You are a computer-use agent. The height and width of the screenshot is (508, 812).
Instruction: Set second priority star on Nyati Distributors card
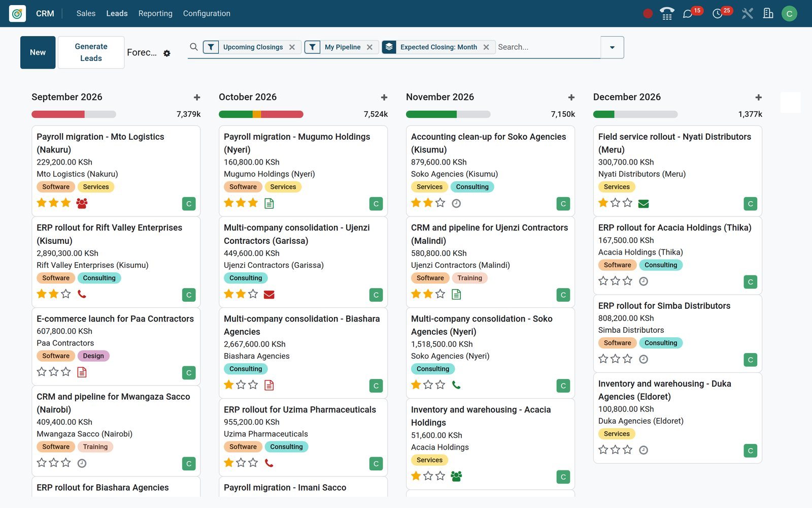pos(616,203)
